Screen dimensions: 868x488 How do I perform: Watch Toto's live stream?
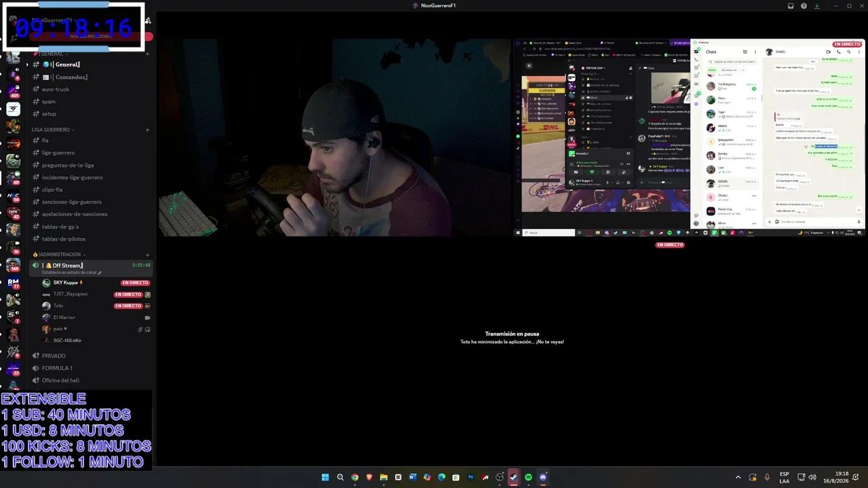128,306
